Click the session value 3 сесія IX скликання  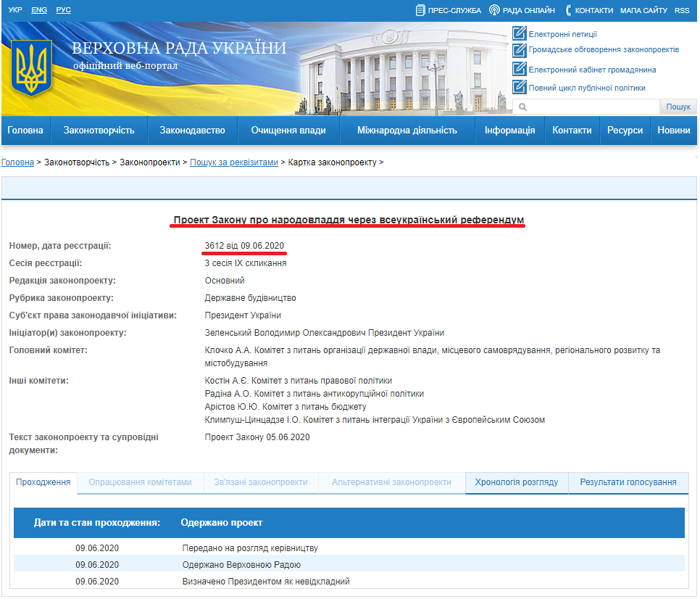click(x=246, y=263)
